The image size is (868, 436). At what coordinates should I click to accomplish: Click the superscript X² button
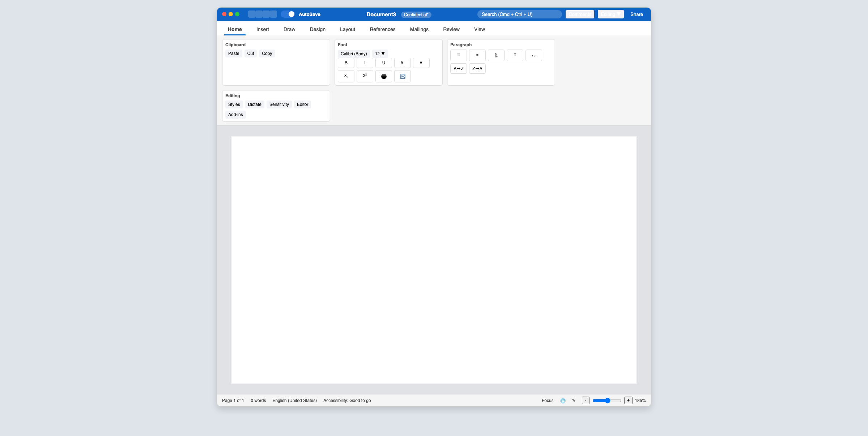click(x=365, y=76)
